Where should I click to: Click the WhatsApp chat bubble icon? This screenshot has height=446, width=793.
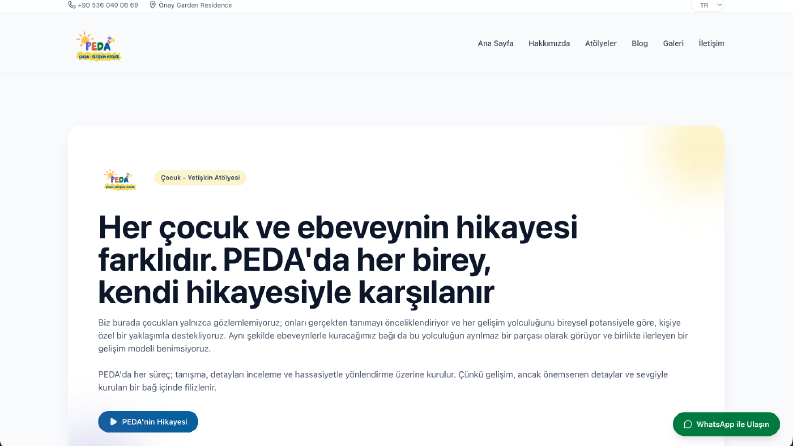688,424
